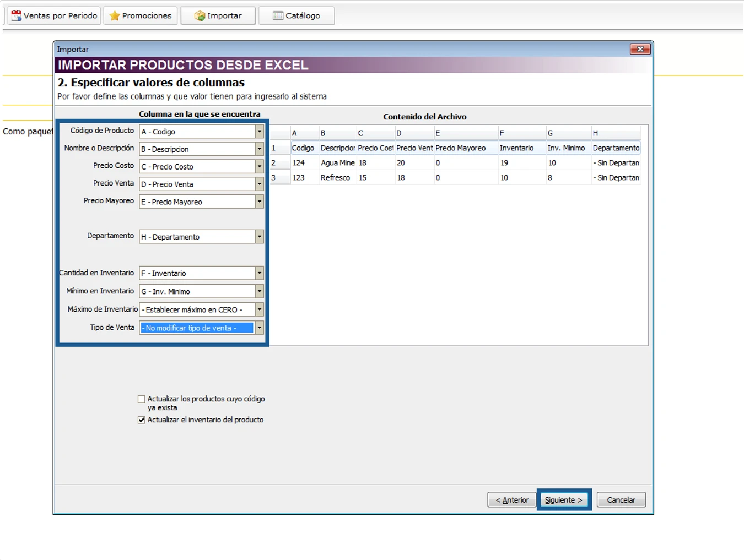
Task: Enable updating products whose code exists
Action: pos(142,399)
